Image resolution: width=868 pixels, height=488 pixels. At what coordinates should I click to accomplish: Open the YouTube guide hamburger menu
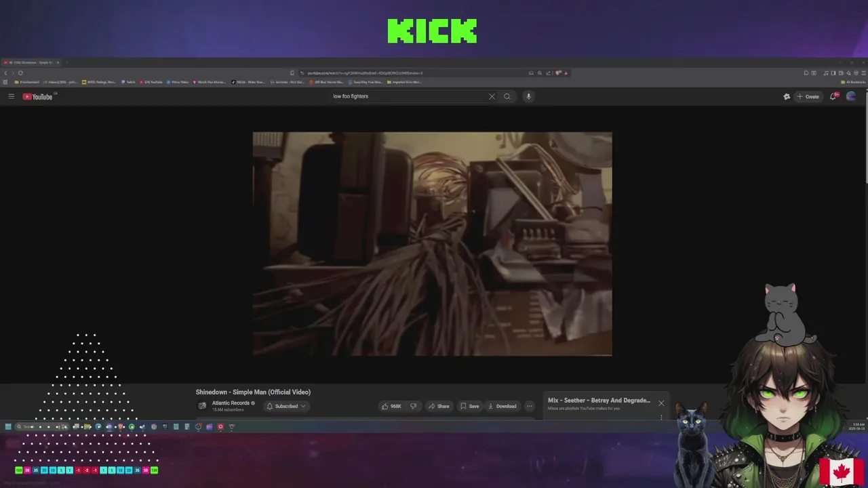point(11,96)
